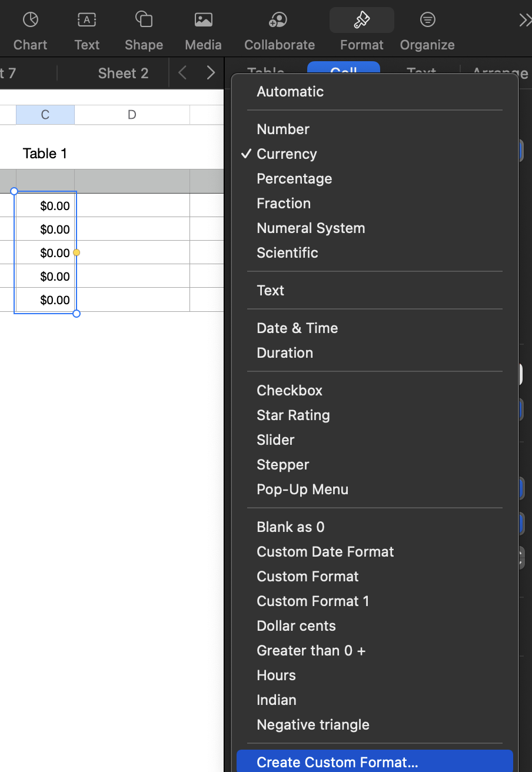This screenshot has height=772, width=532.
Task: Select column C header
Action: [45, 115]
